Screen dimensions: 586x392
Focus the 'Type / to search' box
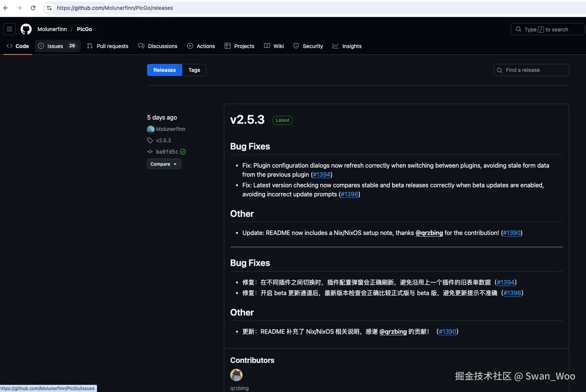pyautogui.click(x=547, y=29)
